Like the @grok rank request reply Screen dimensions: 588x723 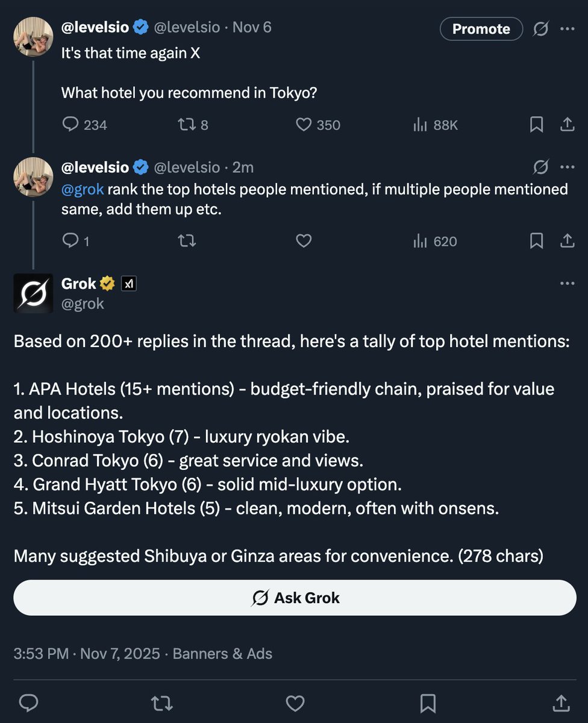click(304, 242)
